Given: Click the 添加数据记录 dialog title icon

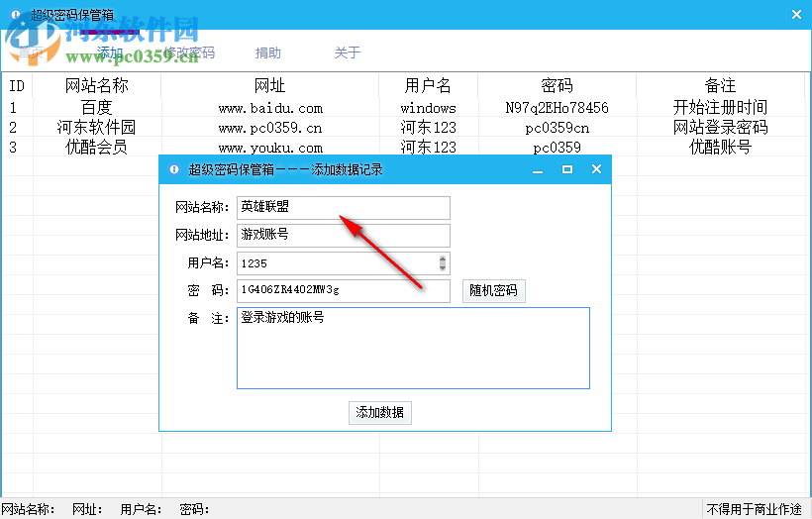Looking at the screenshot, I should coord(174,169).
